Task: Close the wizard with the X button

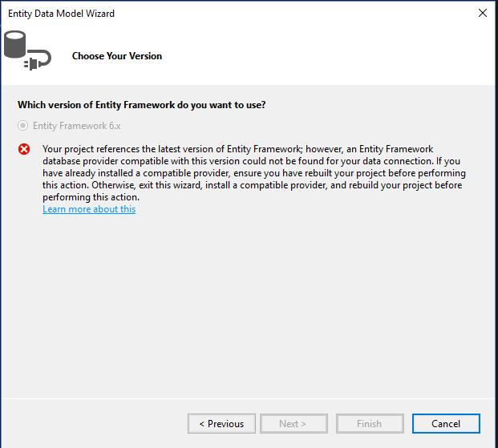Action: 483,13
